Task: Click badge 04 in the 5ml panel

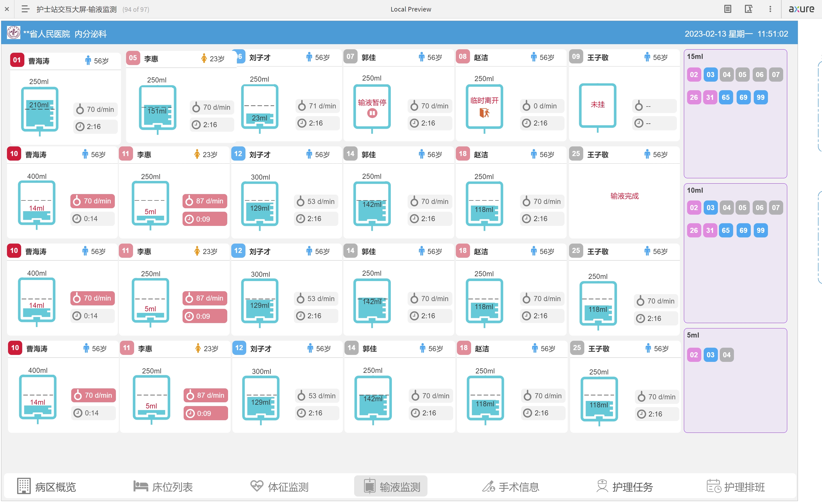Action: point(726,355)
